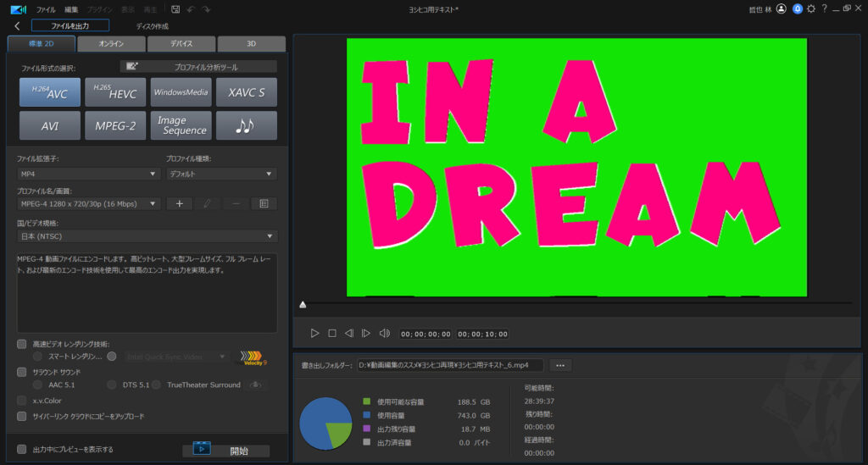Click the duration timecode 00;00;10;00 field
The width and height of the screenshot is (868, 465).
click(x=482, y=334)
